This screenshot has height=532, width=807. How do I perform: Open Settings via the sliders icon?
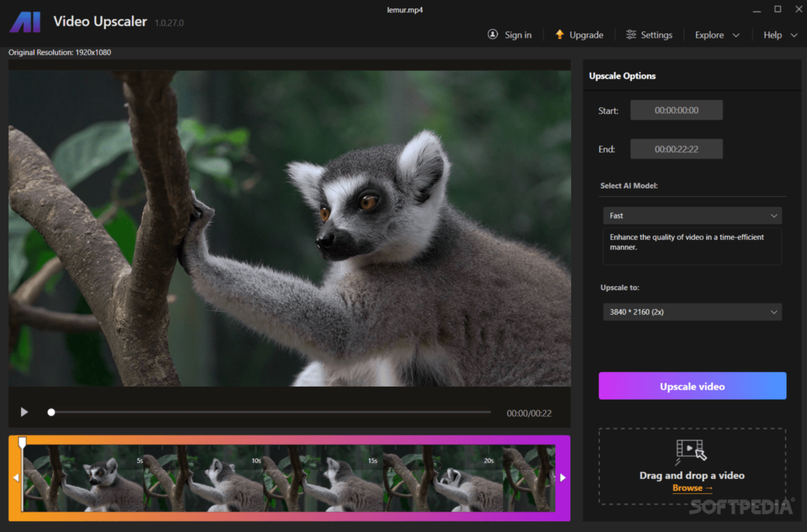(631, 35)
